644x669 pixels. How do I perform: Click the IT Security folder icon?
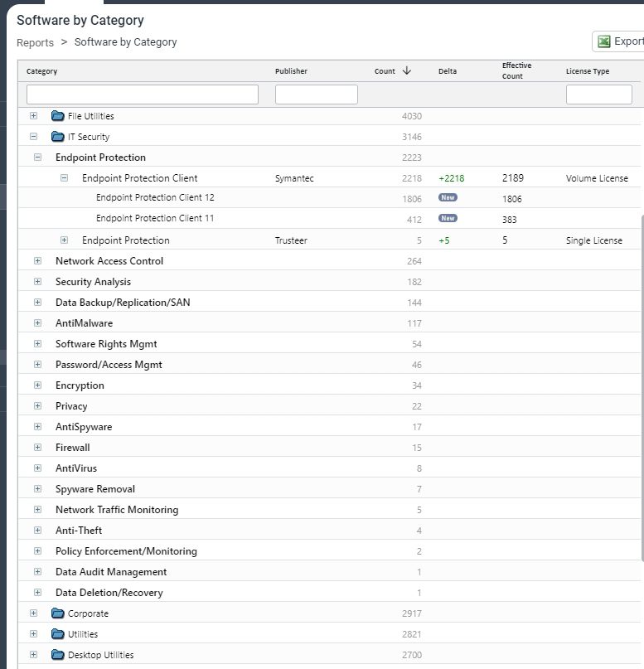(x=57, y=137)
